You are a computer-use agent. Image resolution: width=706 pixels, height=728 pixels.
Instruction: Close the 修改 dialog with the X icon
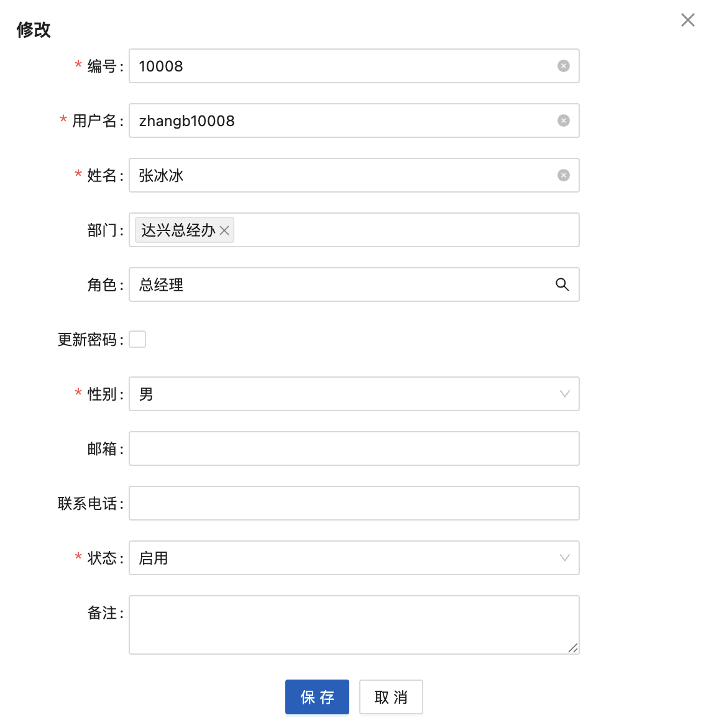tap(687, 20)
